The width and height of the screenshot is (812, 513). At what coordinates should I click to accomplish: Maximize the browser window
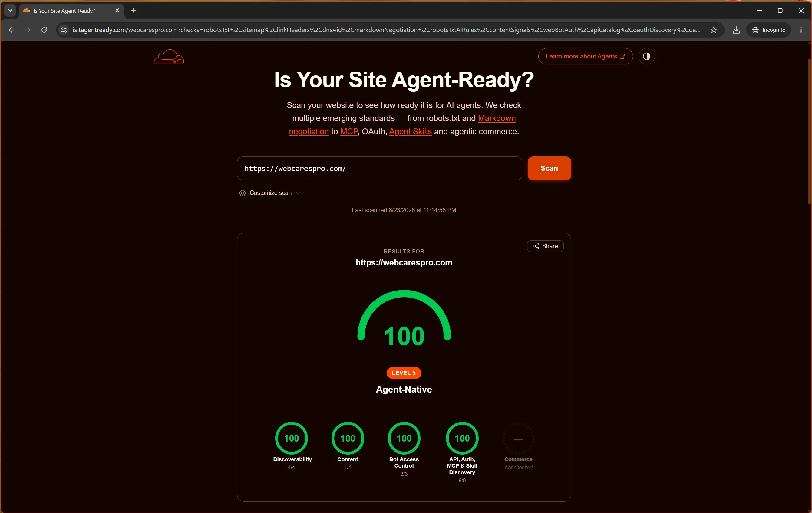(x=780, y=11)
